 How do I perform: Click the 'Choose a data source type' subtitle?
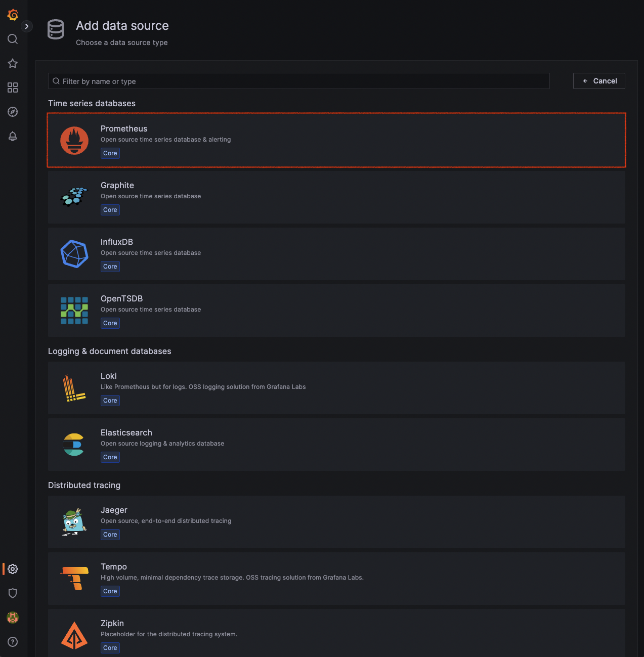click(122, 42)
